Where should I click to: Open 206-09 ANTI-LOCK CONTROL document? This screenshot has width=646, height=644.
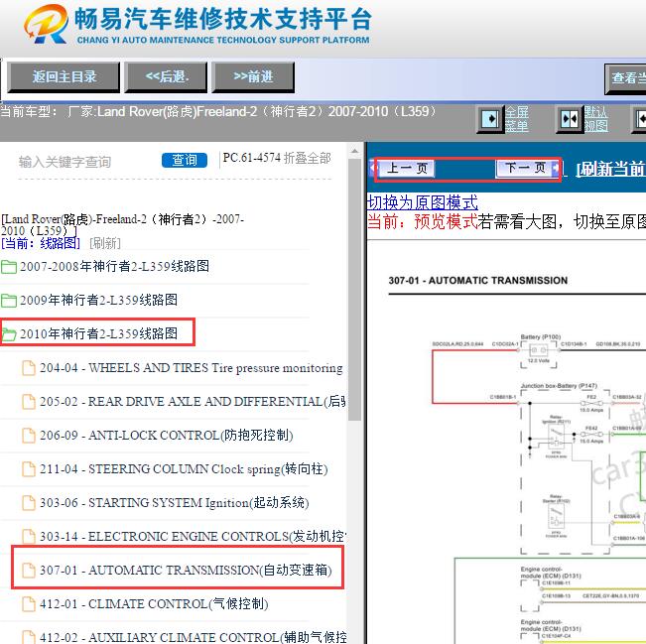(x=167, y=436)
